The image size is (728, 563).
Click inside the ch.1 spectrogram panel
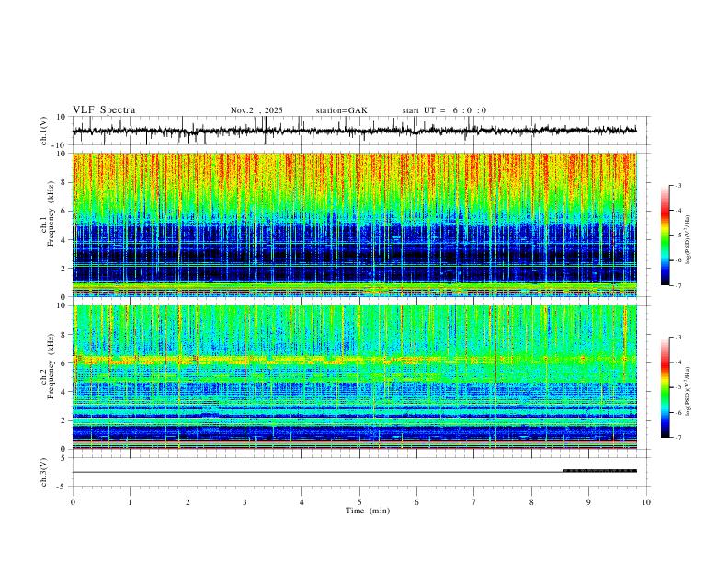pos(354,224)
